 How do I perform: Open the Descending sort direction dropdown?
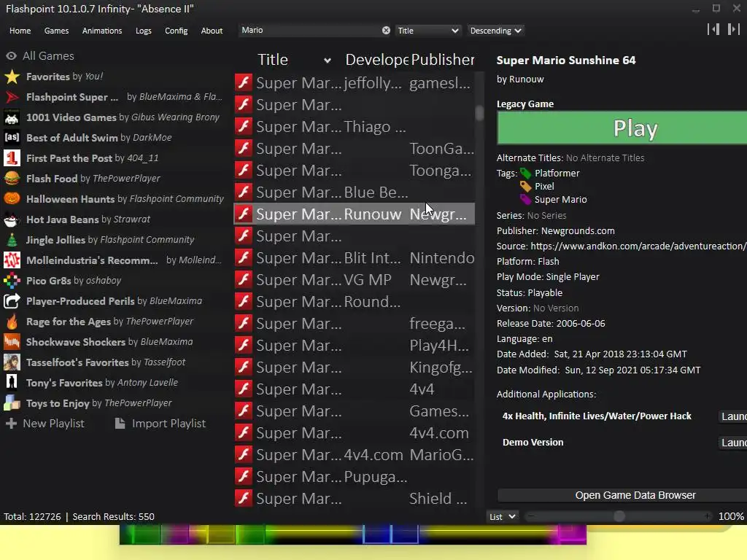pos(495,31)
